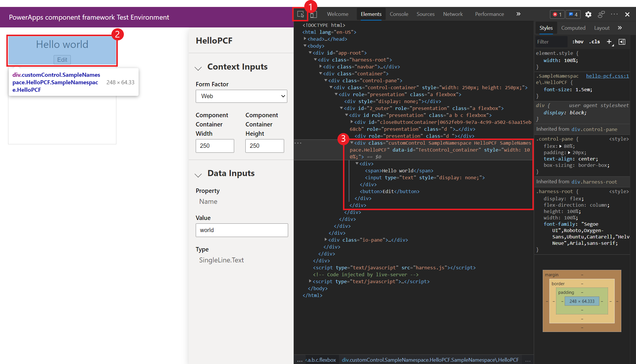Click the ellipsis beside the selected DOM node
Screen dimensions: 636x364
coord(298,143)
